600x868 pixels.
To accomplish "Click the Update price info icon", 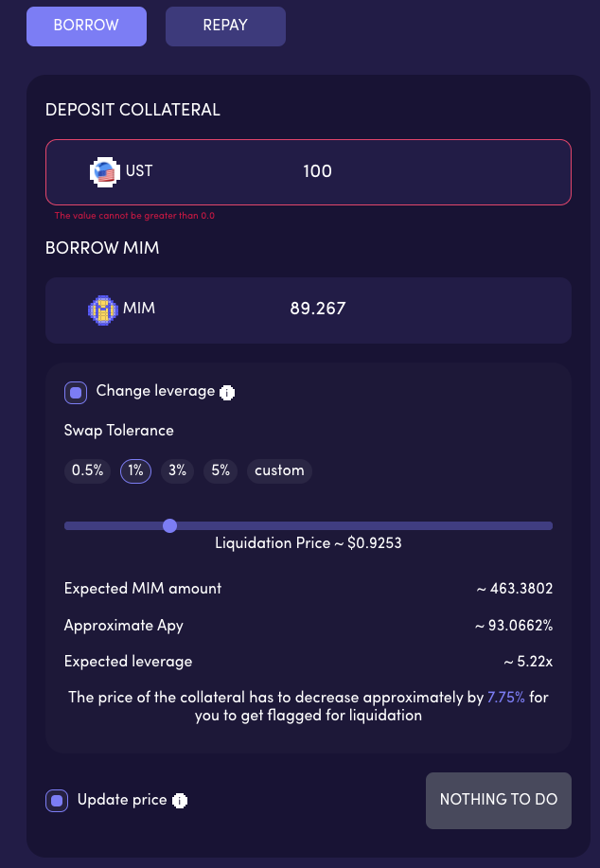I will click(x=180, y=801).
